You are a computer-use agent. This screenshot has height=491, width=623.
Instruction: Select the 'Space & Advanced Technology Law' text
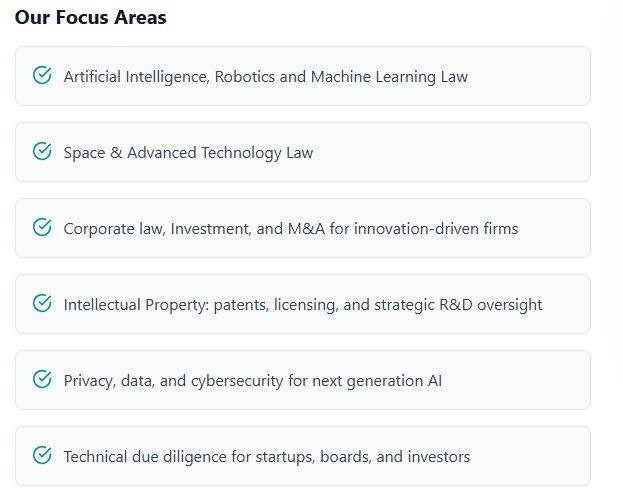(188, 153)
